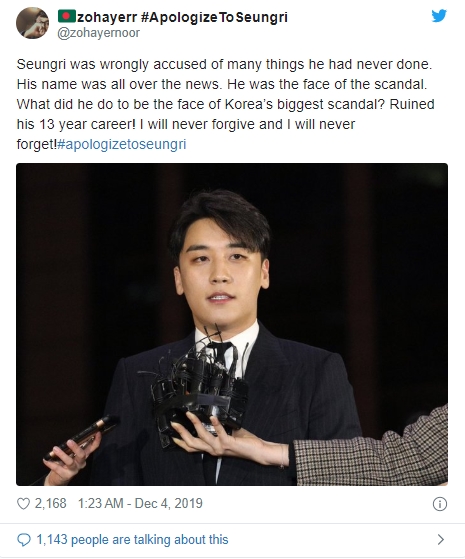This screenshot has height=559, width=465.
Task: Click the speech bubble reply icon
Action: pos(24,540)
